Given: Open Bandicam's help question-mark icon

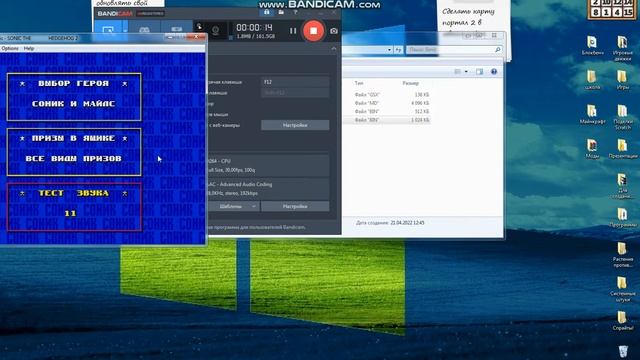Looking at the screenshot, I should tap(296, 13).
